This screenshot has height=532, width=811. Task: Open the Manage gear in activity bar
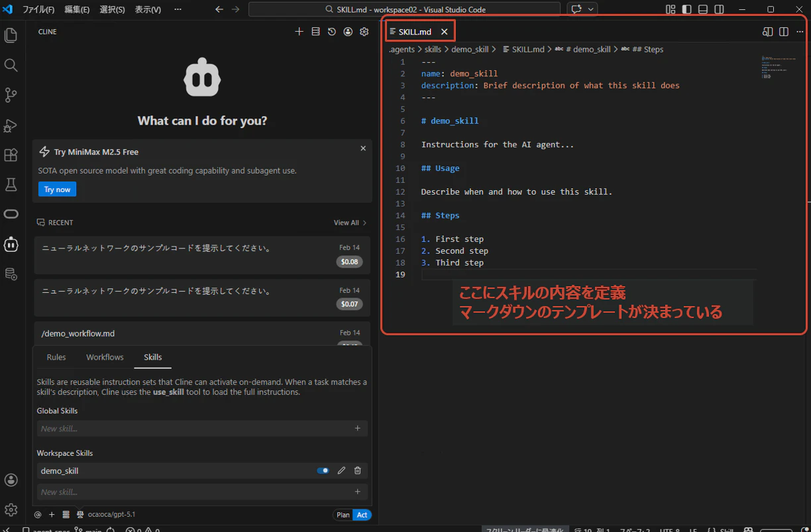(11, 509)
